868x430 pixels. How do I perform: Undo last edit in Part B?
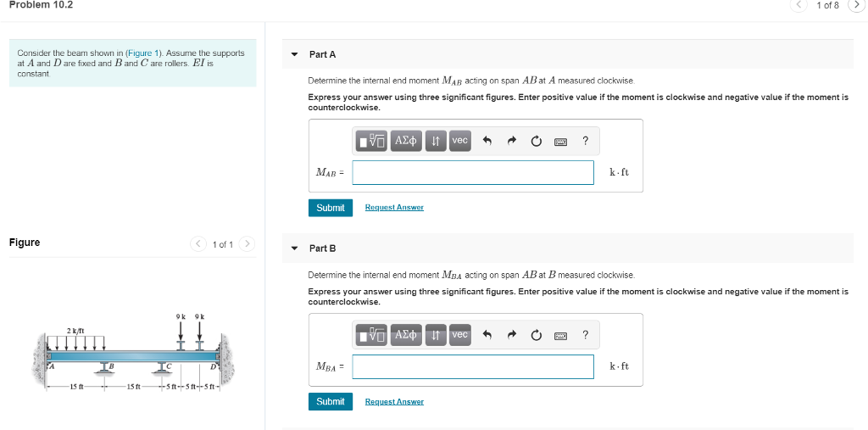(487, 335)
